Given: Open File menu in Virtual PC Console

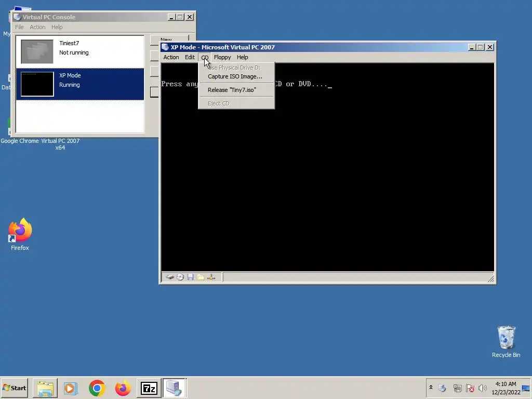Looking at the screenshot, I should [x=19, y=27].
